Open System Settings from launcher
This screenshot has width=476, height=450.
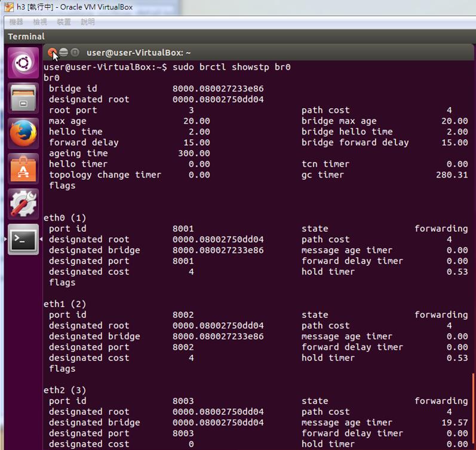click(23, 204)
